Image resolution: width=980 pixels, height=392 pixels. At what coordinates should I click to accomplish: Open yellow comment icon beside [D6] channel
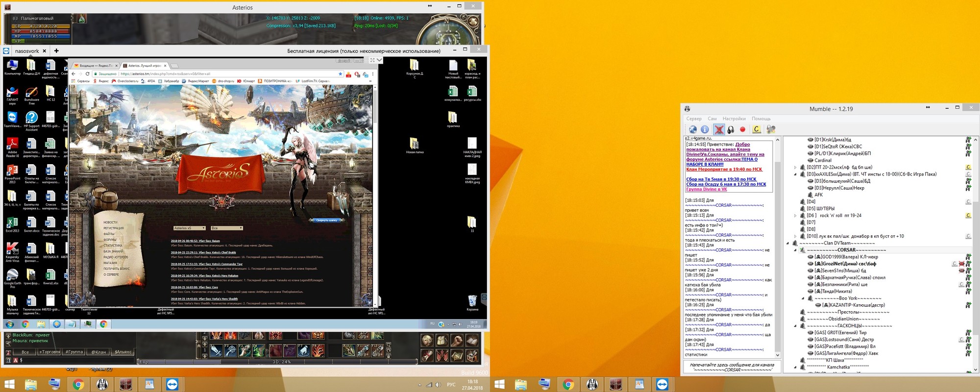pos(968,216)
